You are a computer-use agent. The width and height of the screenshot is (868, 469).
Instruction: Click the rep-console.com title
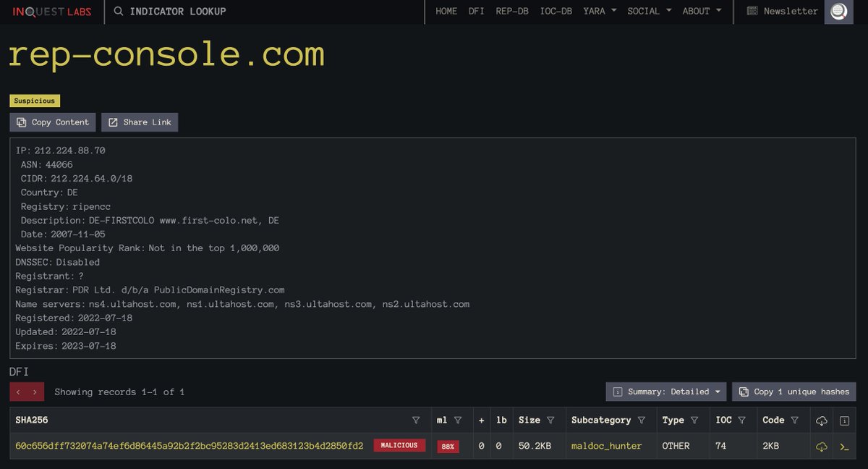pyautogui.click(x=167, y=55)
